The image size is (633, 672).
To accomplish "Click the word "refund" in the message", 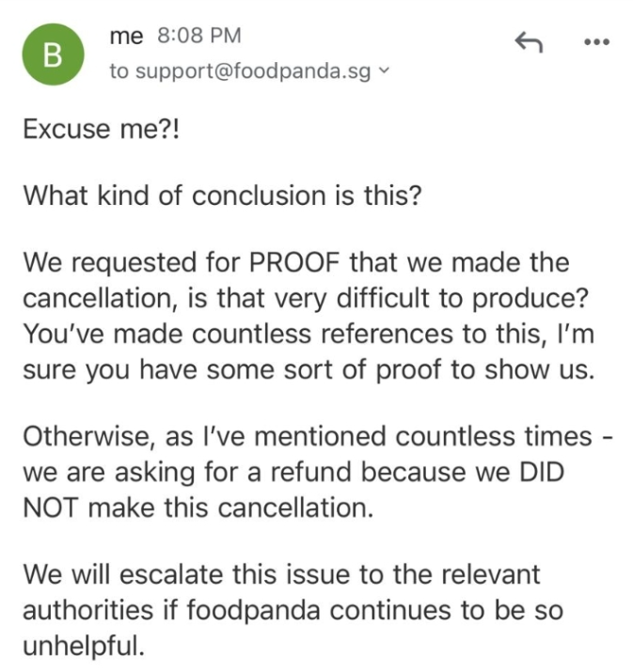I will pos(310,472).
